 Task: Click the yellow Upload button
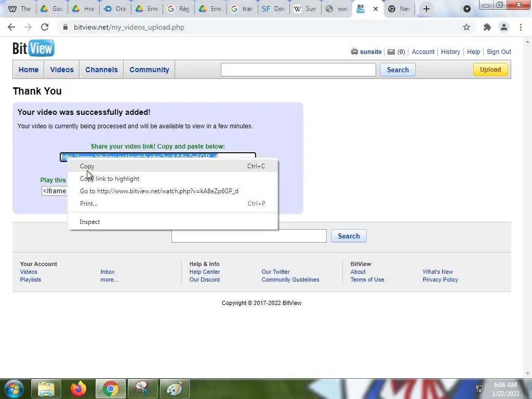[x=490, y=69]
